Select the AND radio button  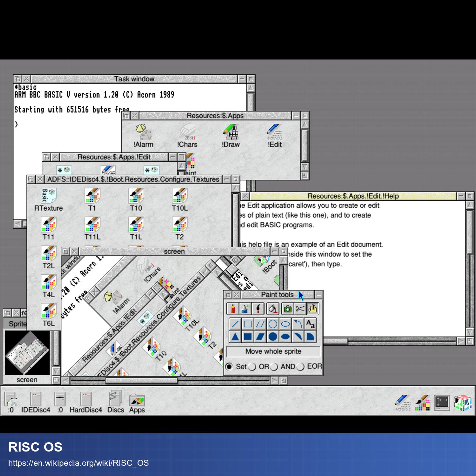(x=274, y=367)
